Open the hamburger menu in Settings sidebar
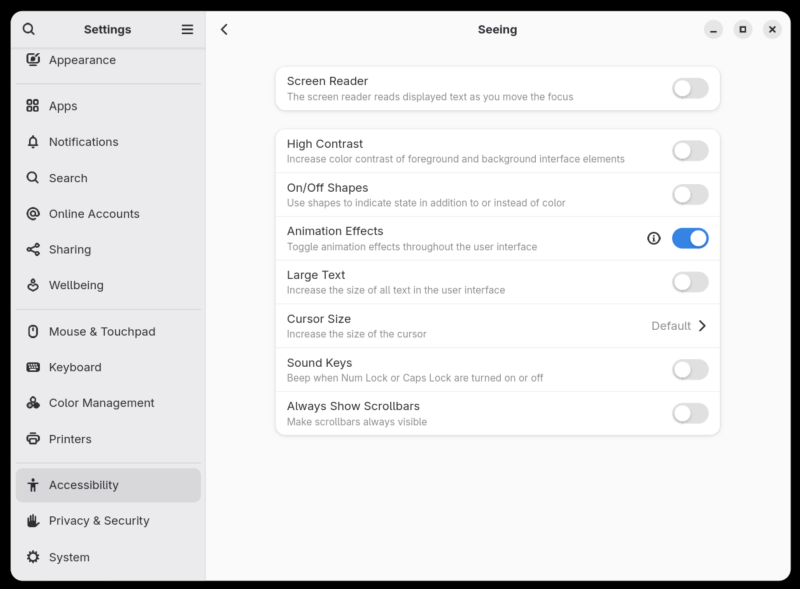The image size is (800, 589). point(187,30)
